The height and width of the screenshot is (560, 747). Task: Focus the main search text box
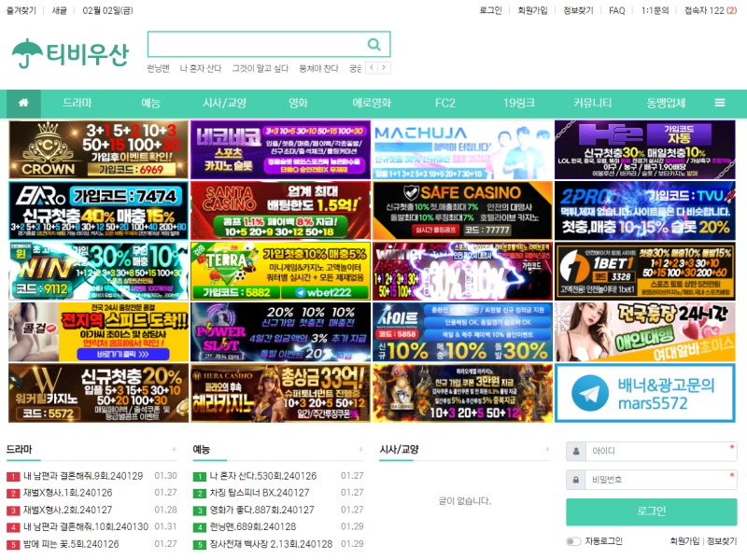[x=254, y=44]
